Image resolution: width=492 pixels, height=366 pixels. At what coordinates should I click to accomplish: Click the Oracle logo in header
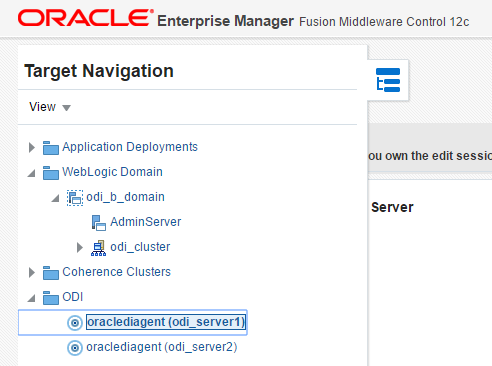click(86, 18)
